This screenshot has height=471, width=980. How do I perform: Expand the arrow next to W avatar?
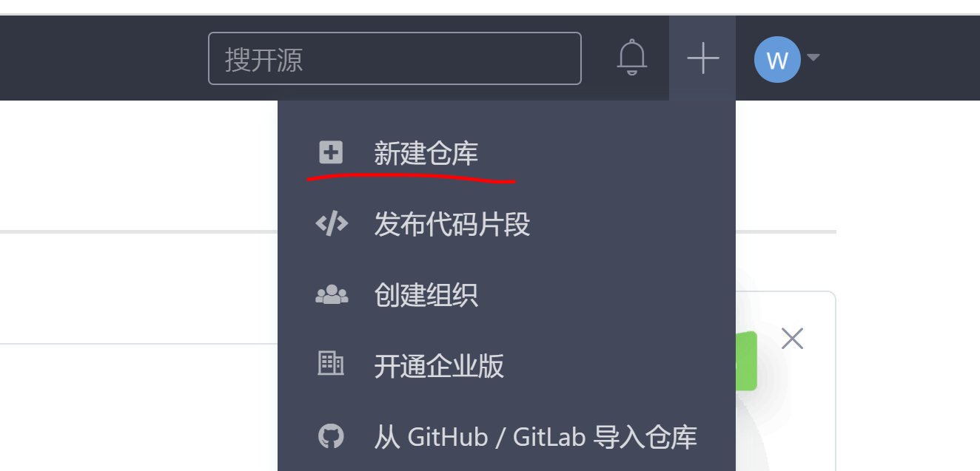point(813,58)
